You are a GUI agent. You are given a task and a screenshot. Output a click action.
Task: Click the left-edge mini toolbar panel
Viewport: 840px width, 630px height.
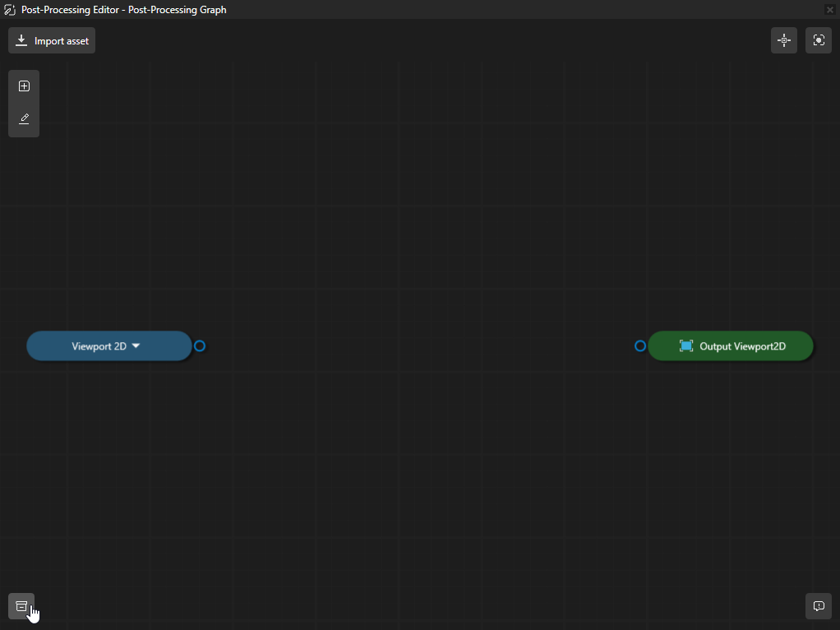(23, 103)
